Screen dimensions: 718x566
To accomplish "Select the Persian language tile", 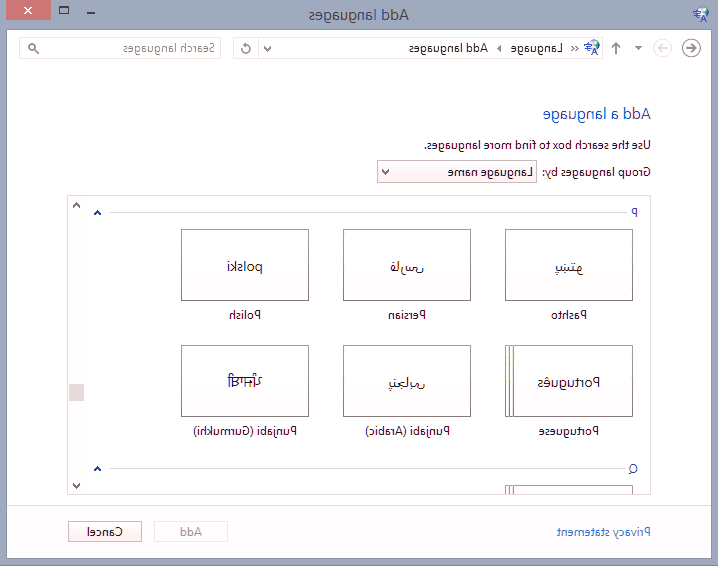I will click(407, 265).
